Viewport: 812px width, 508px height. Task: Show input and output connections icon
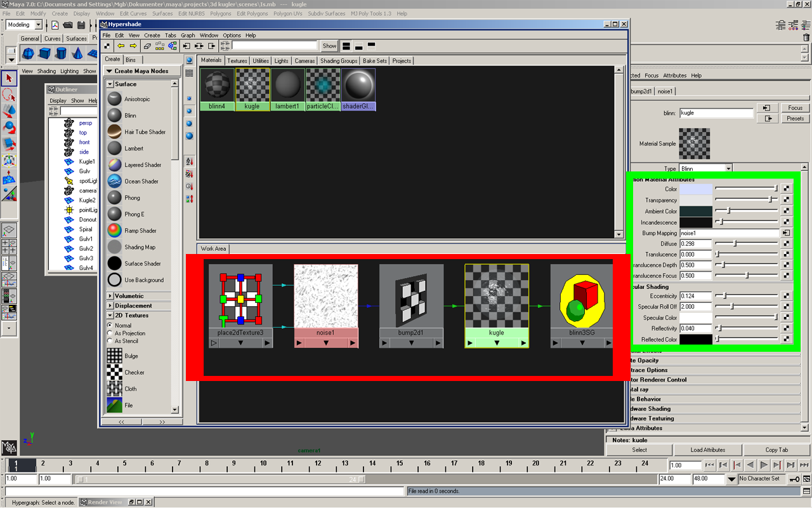coord(199,46)
